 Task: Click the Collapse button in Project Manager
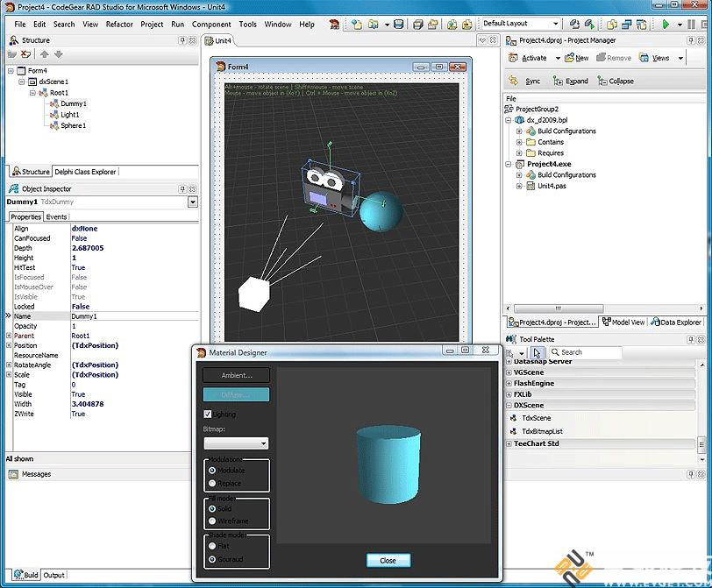click(x=616, y=81)
